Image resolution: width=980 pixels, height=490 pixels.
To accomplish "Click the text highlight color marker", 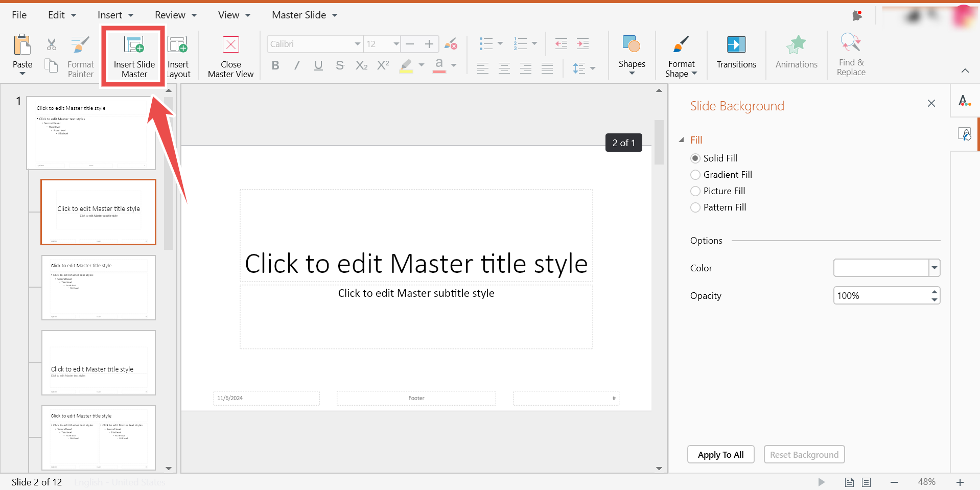I will click(x=406, y=65).
